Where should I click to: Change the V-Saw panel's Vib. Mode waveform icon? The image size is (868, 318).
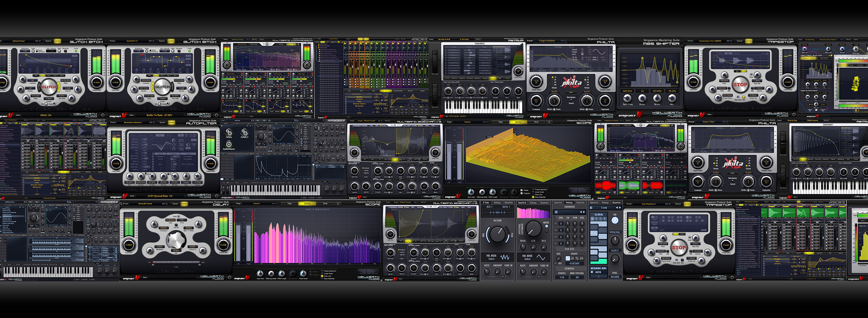coord(505,257)
